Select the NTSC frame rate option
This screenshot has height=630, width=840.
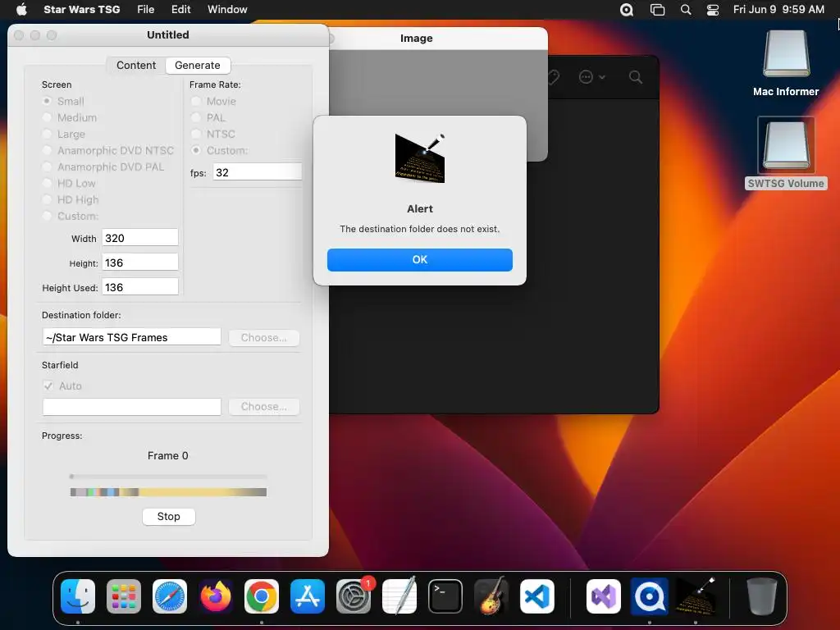click(196, 134)
